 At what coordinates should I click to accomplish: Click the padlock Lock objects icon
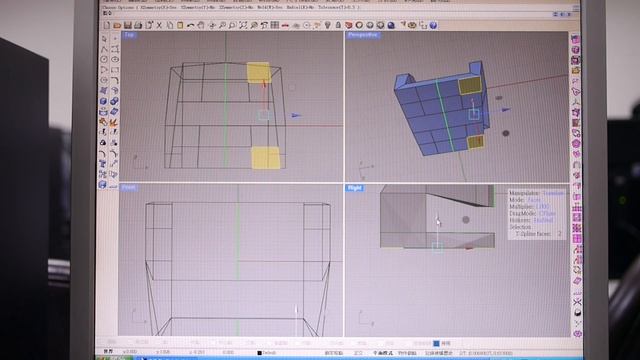coord(338,25)
